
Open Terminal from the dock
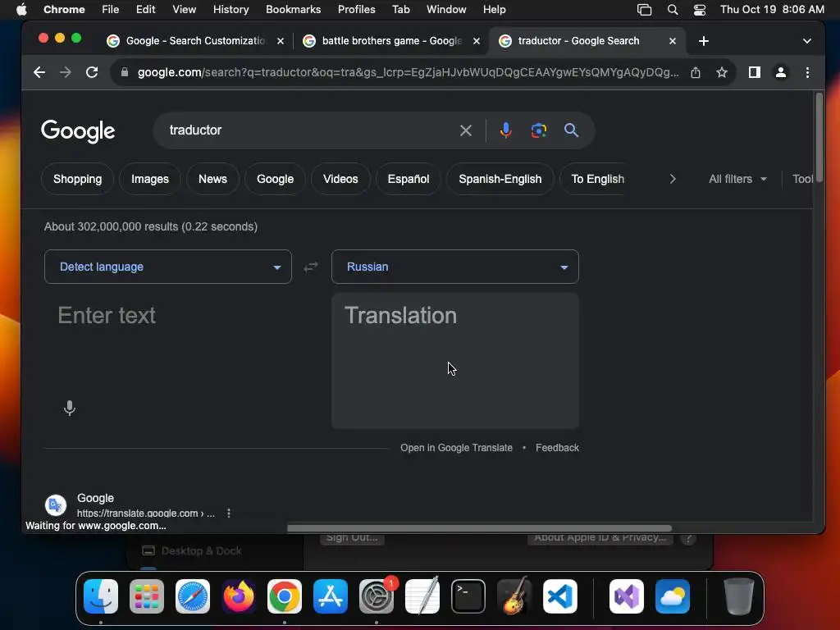[x=468, y=596]
